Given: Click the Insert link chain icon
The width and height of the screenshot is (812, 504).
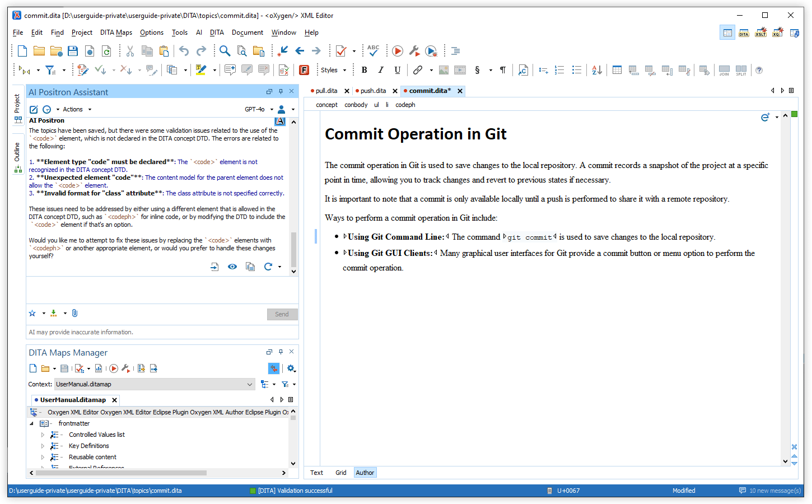Looking at the screenshot, I should coord(418,70).
